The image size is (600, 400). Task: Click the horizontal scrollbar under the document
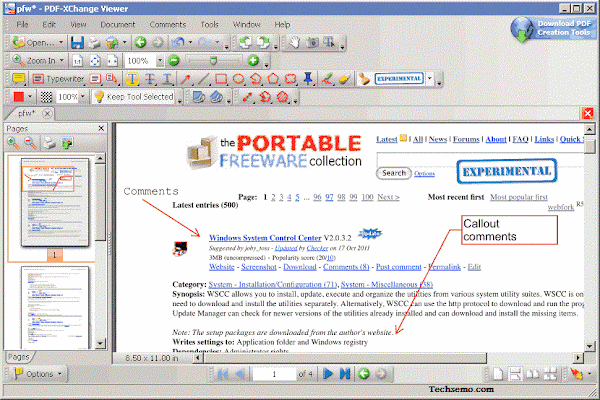tap(344, 358)
